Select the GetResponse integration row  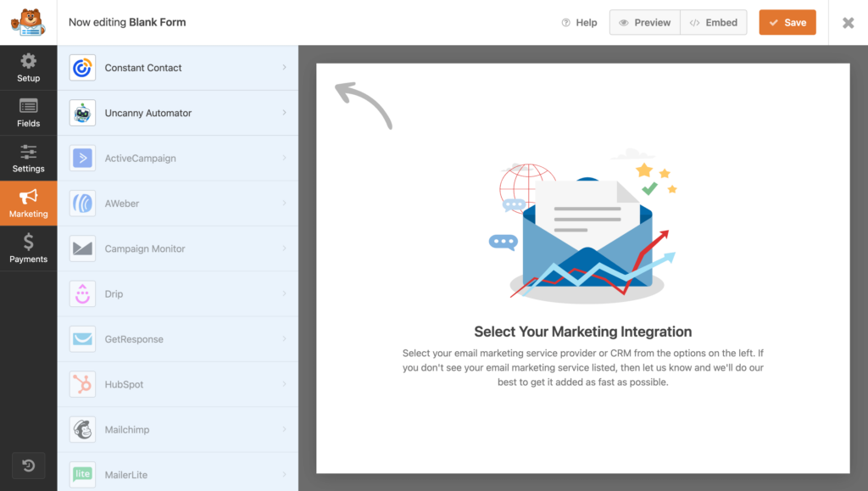[x=178, y=338]
